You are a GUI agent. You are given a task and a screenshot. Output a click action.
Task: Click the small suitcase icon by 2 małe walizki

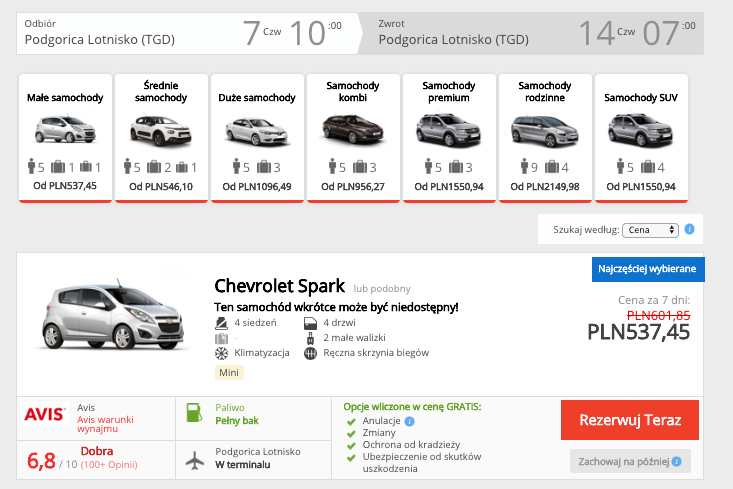pos(310,338)
